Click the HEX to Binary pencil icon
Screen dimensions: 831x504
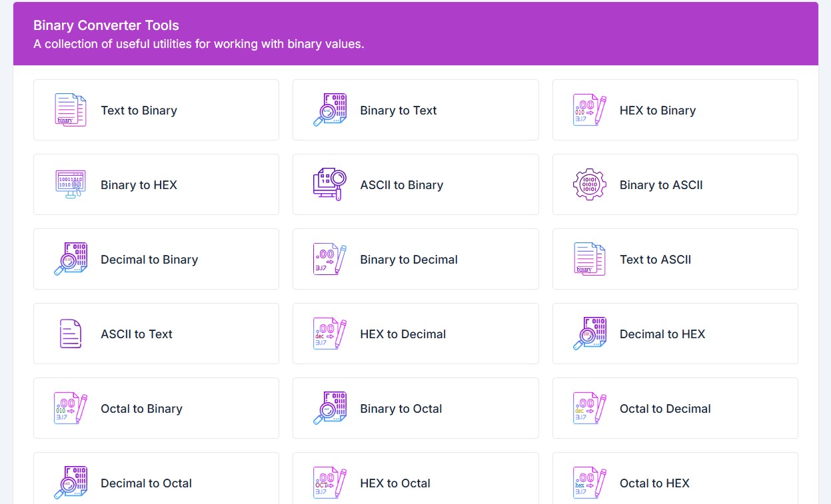(x=590, y=110)
